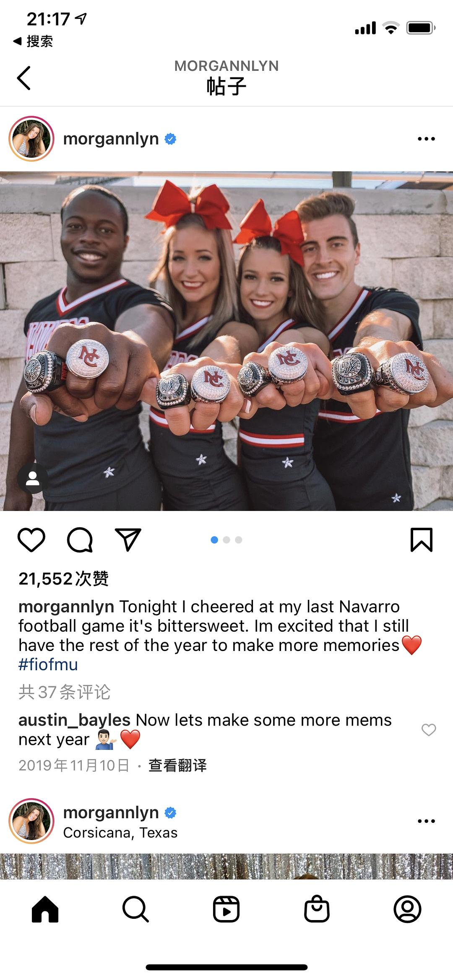This screenshot has height=980, width=453.
Task: Open comments via the speech bubble icon
Action: point(80,540)
